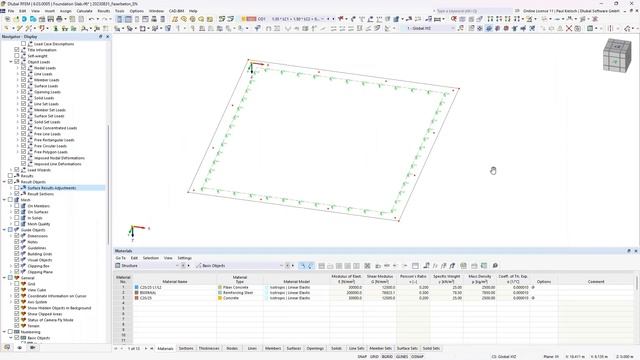Toggle the Free Concentrated Loads checkbox

click(23, 128)
